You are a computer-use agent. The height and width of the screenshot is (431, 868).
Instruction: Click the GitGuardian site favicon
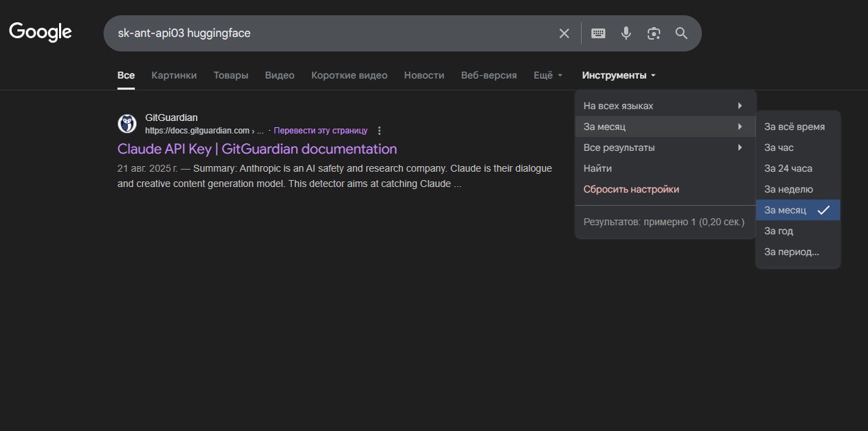[x=127, y=124]
